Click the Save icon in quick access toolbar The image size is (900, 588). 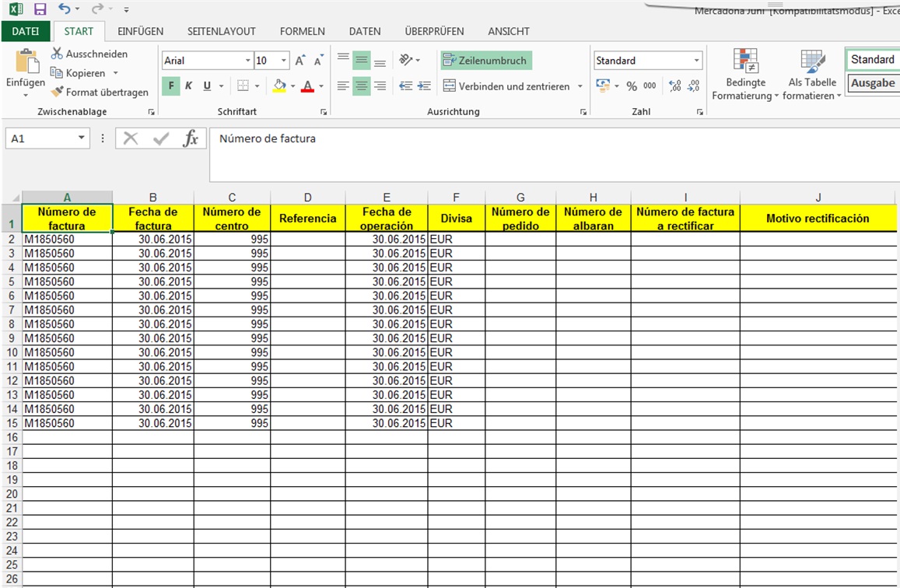(x=40, y=9)
